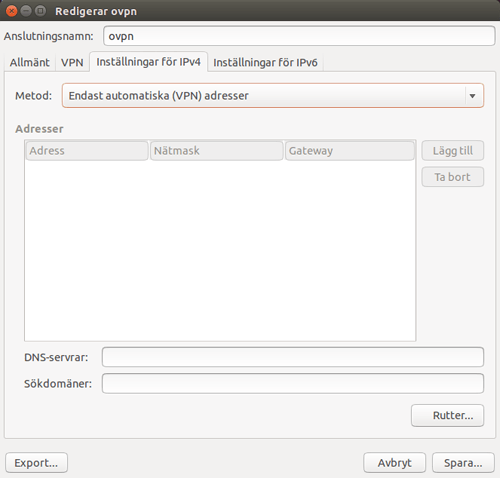
Task: Minimize the Redigerar ovpn window
Action: coord(26,11)
